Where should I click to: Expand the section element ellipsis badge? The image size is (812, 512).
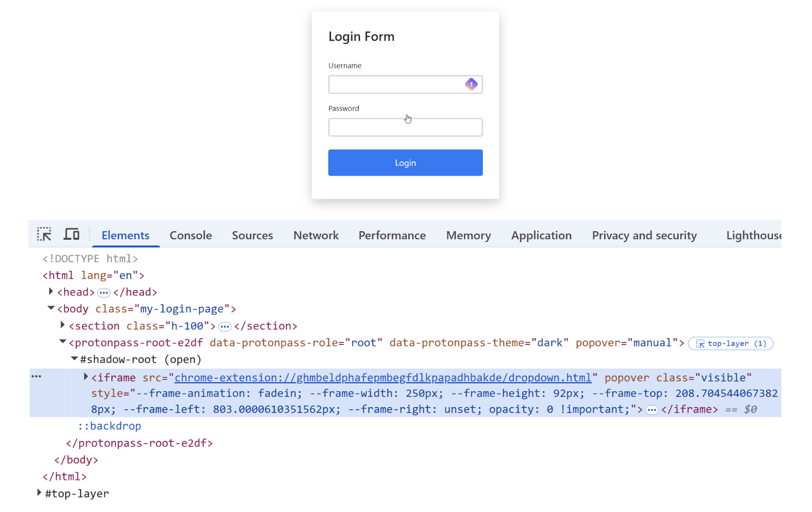click(224, 327)
